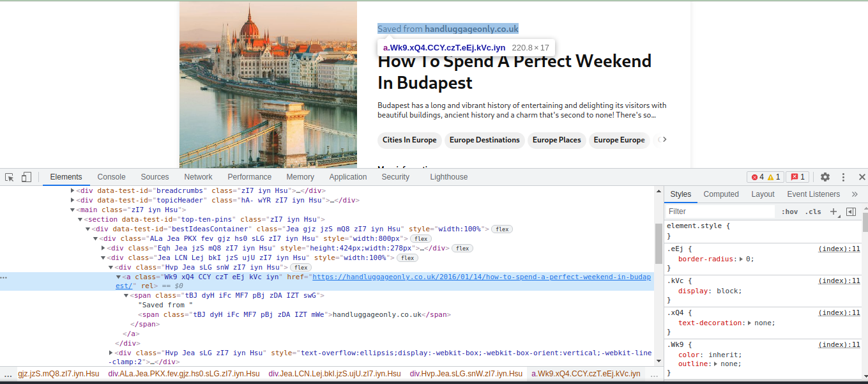Screen dimensions: 868x384
Task: Collapse the top-ten-pins section node
Action: [x=80, y=219]
